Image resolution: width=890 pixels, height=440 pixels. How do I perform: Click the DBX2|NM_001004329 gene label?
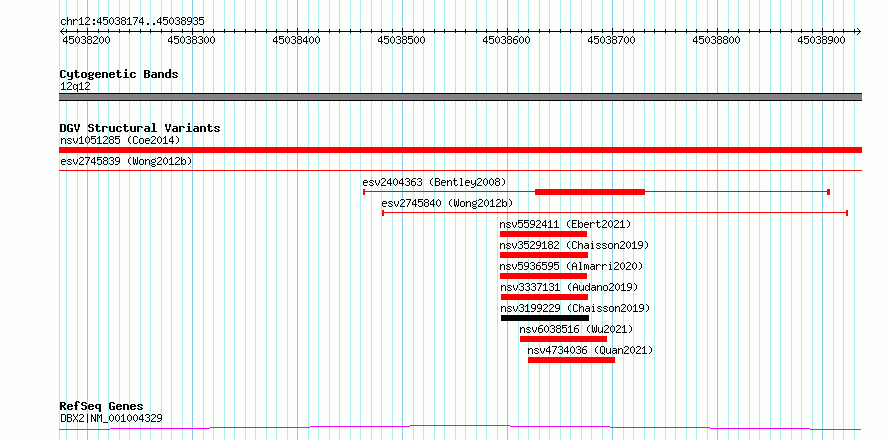111,418
